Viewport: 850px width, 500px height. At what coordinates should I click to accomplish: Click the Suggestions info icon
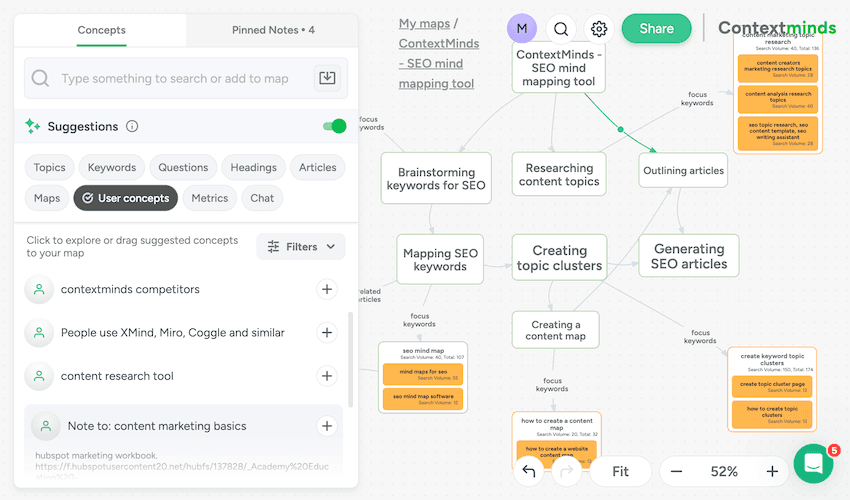132,127
